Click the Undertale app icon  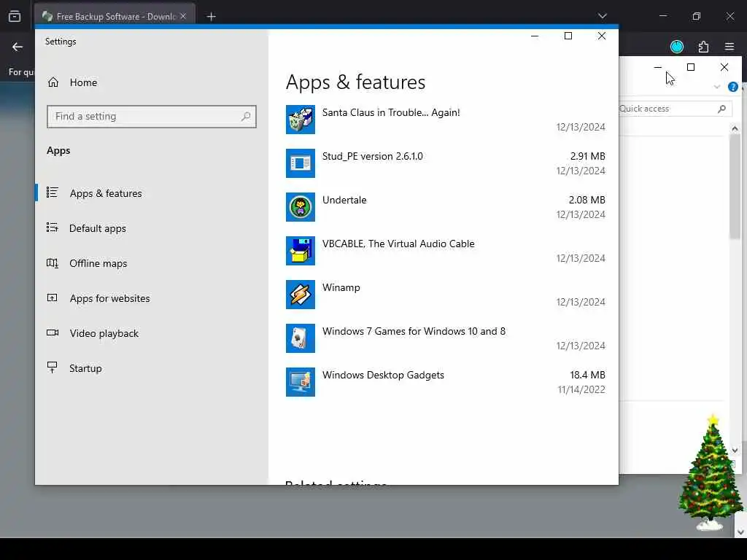click(x=300, y=207)
